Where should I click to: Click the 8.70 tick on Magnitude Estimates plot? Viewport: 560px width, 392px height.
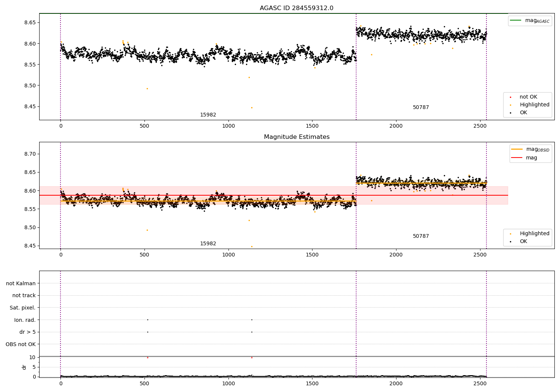point(29,154)
